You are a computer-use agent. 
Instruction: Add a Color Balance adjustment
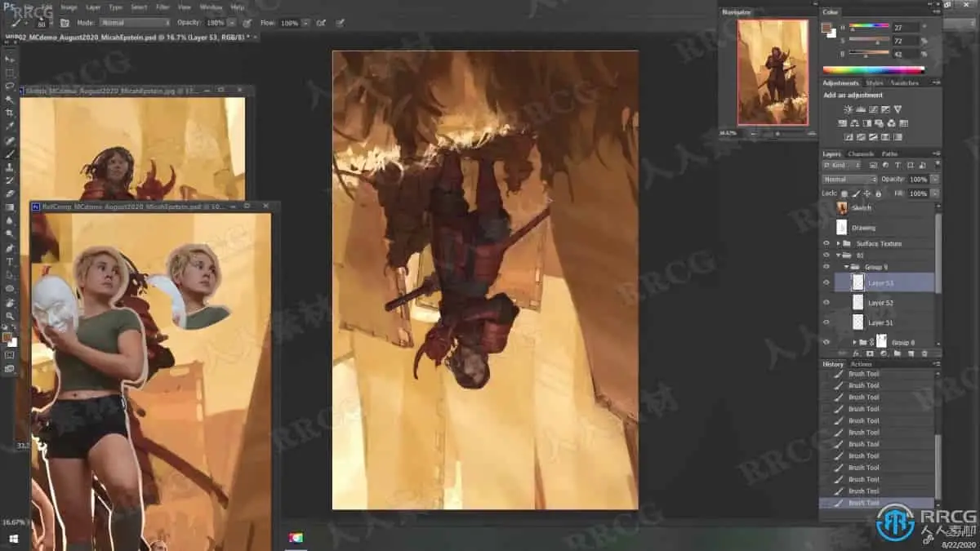[x=854, y=123]
